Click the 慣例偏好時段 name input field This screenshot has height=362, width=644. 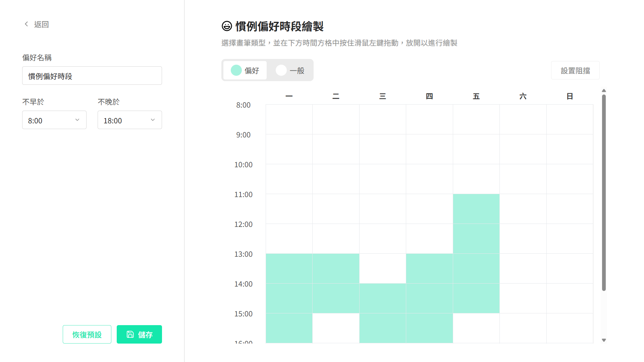pos(92,75)
